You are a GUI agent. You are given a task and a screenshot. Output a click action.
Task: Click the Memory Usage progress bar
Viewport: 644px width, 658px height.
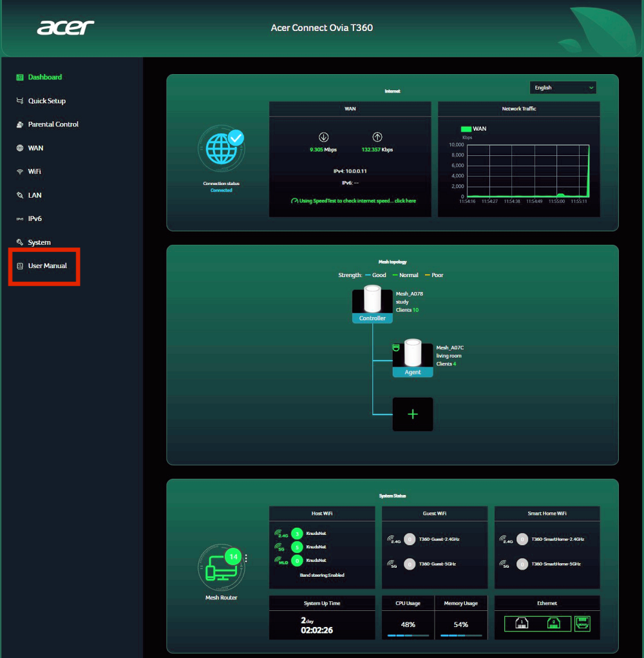tap(460, 635)
